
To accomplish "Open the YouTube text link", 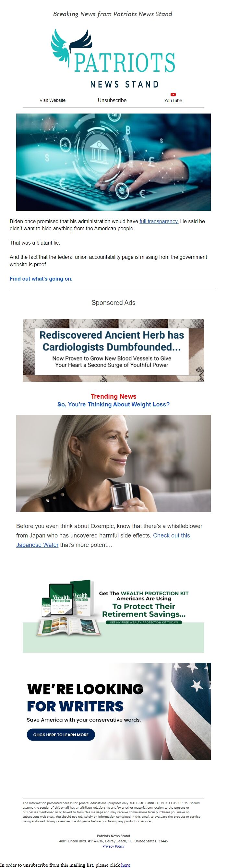I will coord(173,101).
